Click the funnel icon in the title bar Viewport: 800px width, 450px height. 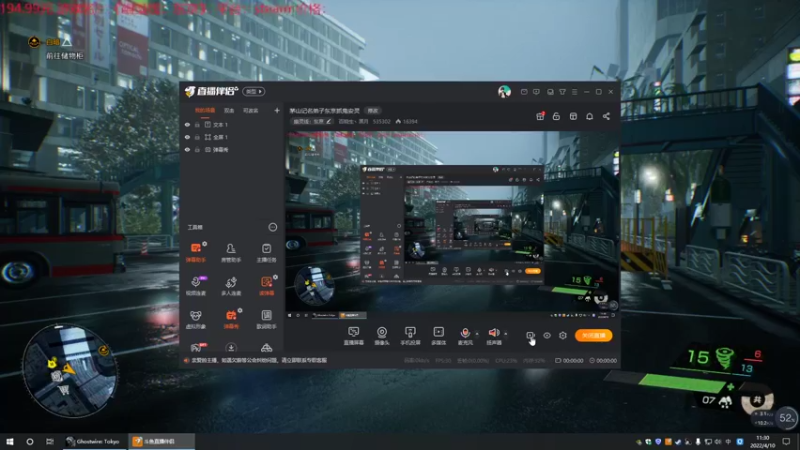pyautogui.click(x=562, y=92)
